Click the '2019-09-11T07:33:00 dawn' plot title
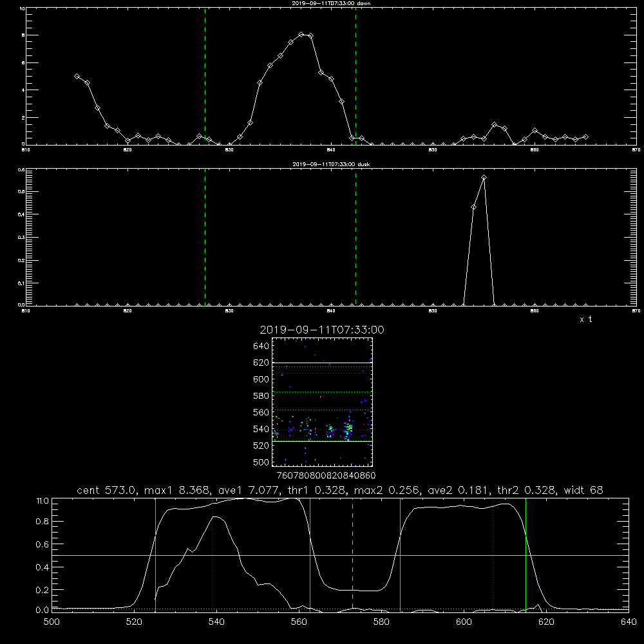The image size is (644, 644). click(331, 3)
